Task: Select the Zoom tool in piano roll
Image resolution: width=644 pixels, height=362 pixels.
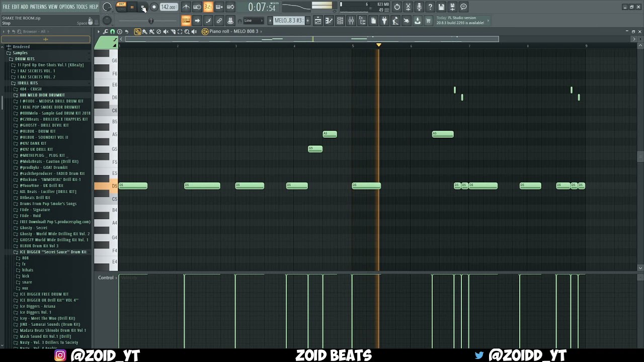Action: coord(187,32)
